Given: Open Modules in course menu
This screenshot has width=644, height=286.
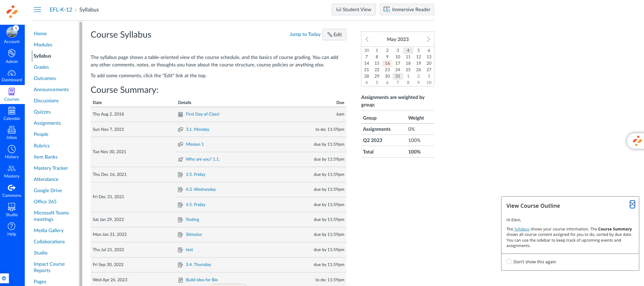Looking at the screenshot, I should [x=43, y=45].
